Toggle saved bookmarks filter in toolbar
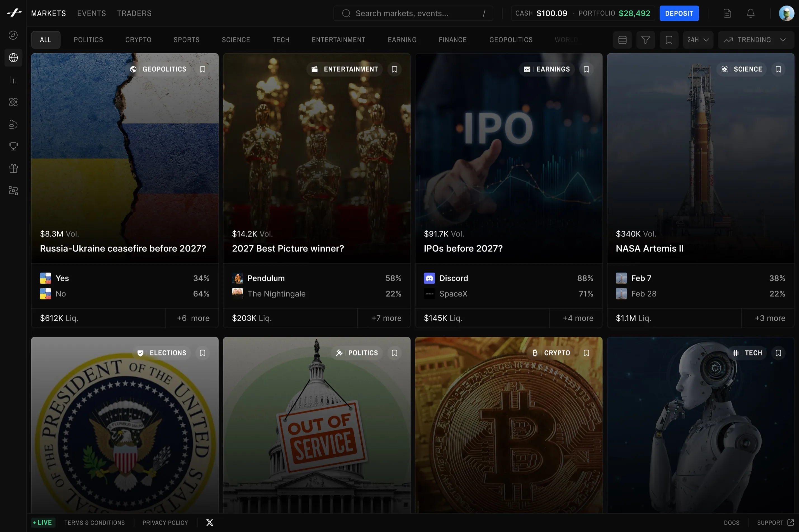 coord(669,40)
